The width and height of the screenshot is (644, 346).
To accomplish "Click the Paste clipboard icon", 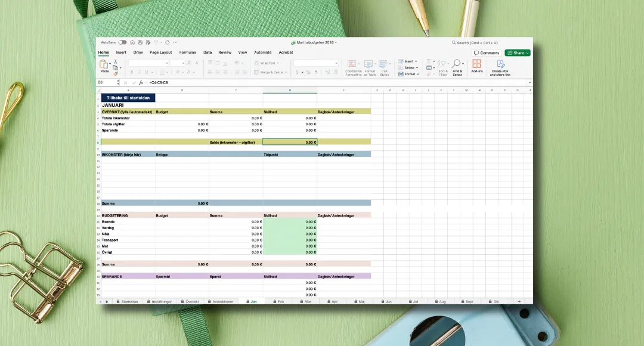I will coord(104,64).
